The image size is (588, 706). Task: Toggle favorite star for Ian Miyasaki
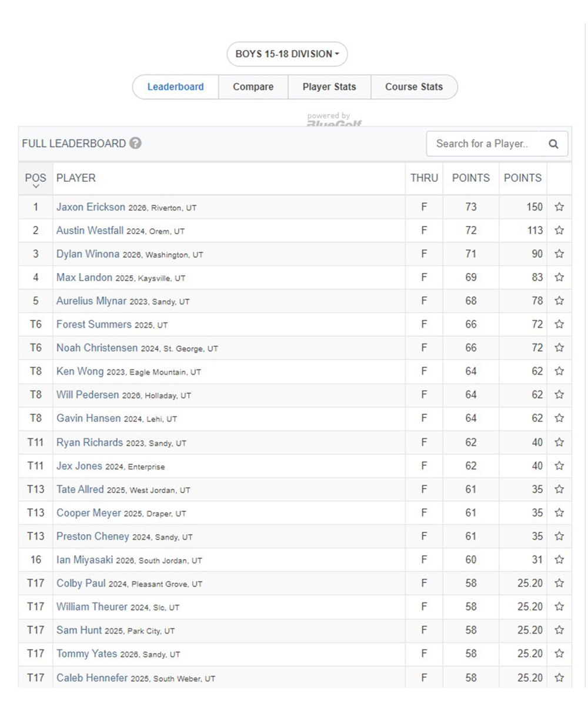point(559,560)
